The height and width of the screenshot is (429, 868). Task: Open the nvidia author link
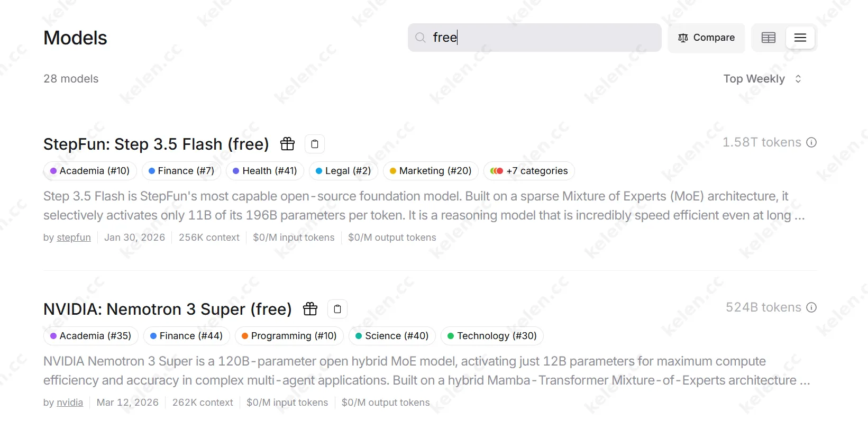tap(70, 403)
